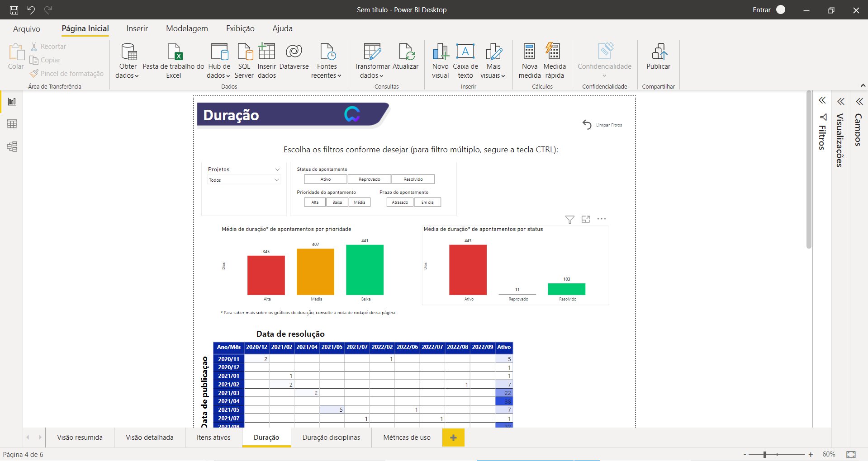
Task: Expand the Filtros pane
Action: [822, 100]
